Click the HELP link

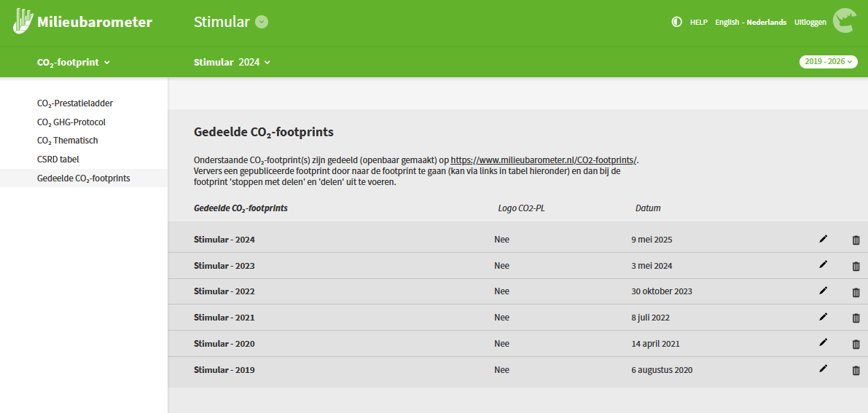[x=699, y=22]
